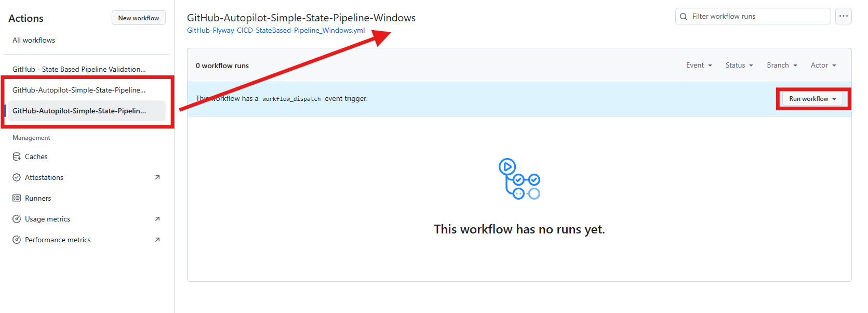Screen dimensions: 868x313
Task: Open the Actor filter dropdown
Action: [823, 65]
